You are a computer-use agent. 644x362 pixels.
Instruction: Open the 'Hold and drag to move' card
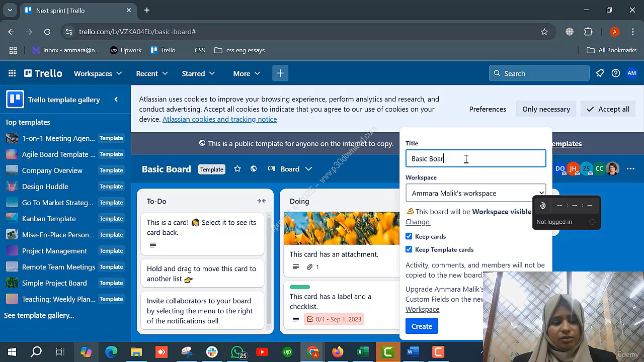coord(202,274)
